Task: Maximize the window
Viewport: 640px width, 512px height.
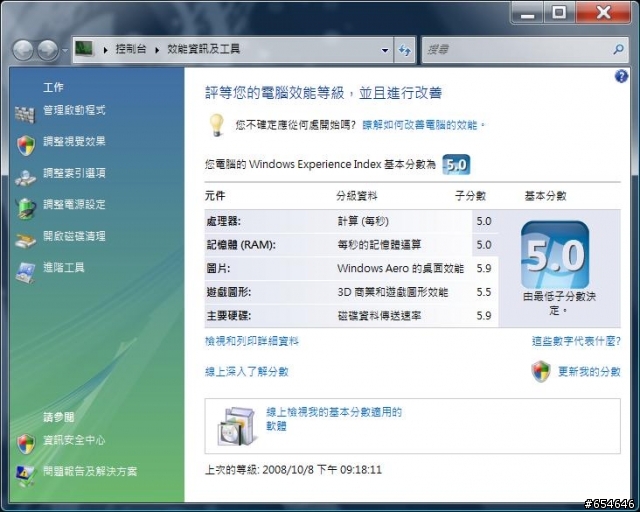Action: (x=559, y=12)
